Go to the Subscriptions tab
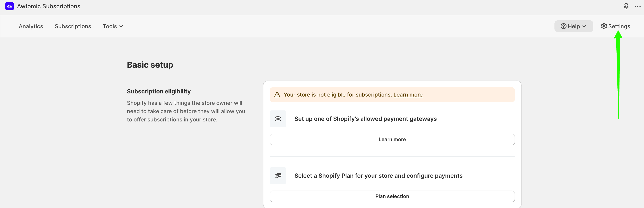This screenshot has width=644, height=208. coord(73,26)
